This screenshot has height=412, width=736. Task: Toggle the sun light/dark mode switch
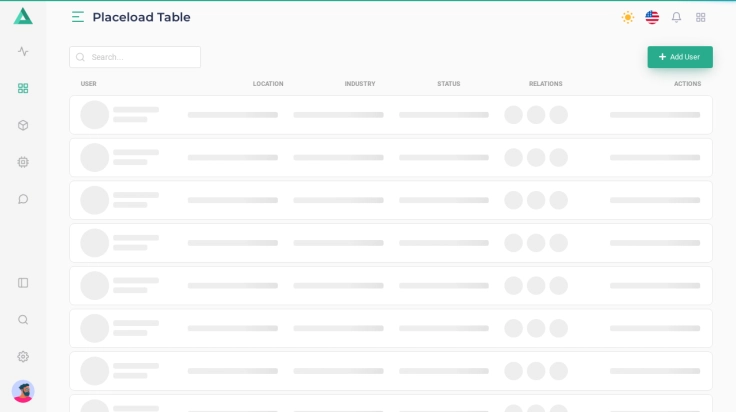click(627, 17)
